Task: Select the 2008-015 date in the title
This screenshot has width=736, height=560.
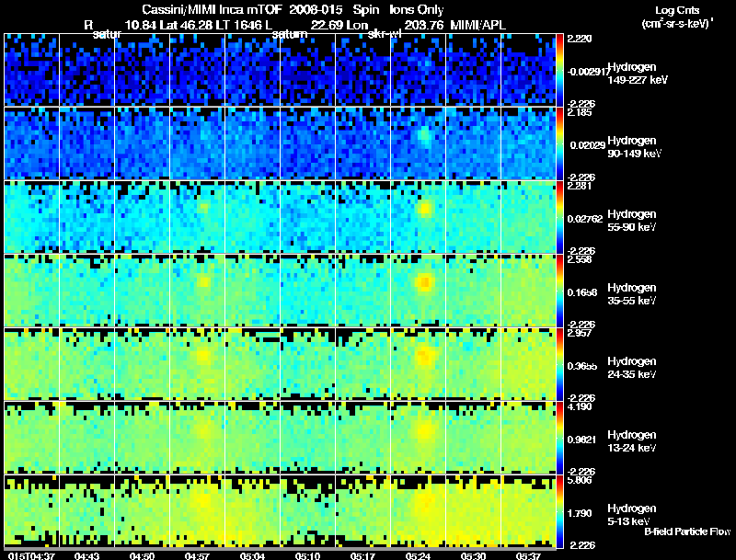Action: (316, 9)
